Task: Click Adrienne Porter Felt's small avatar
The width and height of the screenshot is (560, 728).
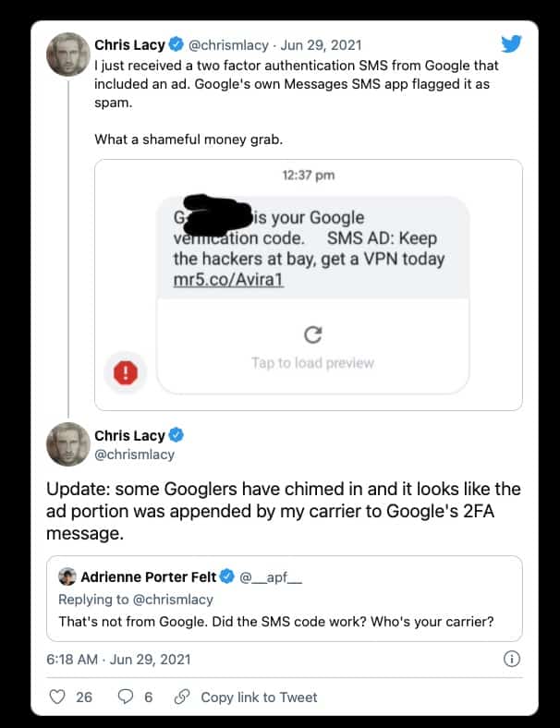Action: (x=67, y=576)
